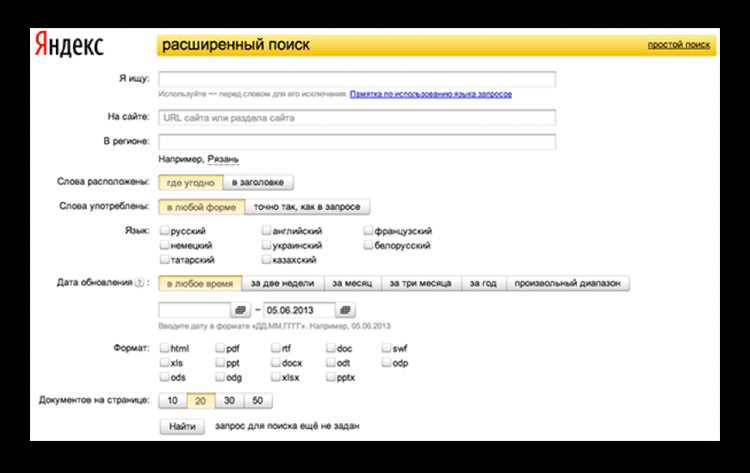Tick the xls format checkbox
The height and width of the screenshot is (473, 750).
click(165, 362)
